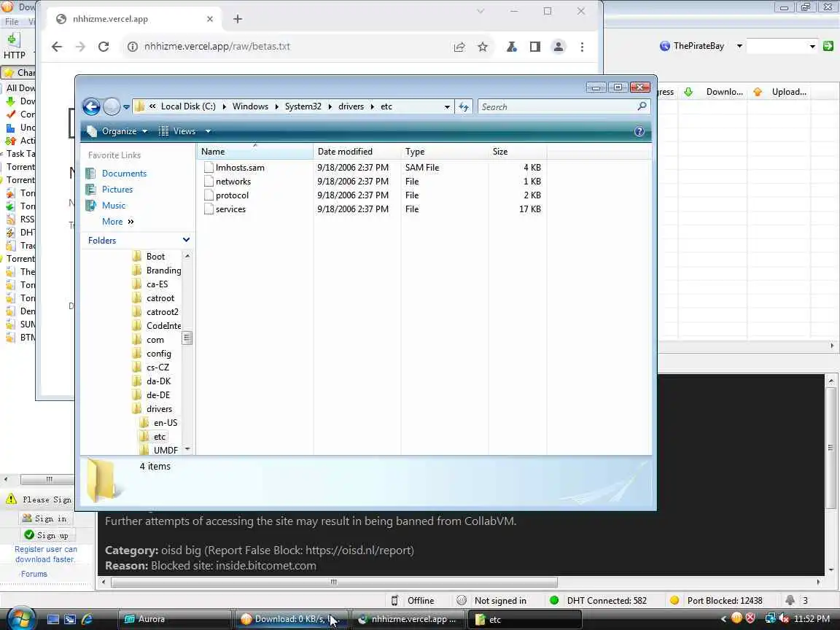
Task: Launch Internet Explorer from quick launch
Action: coord(87,619)
